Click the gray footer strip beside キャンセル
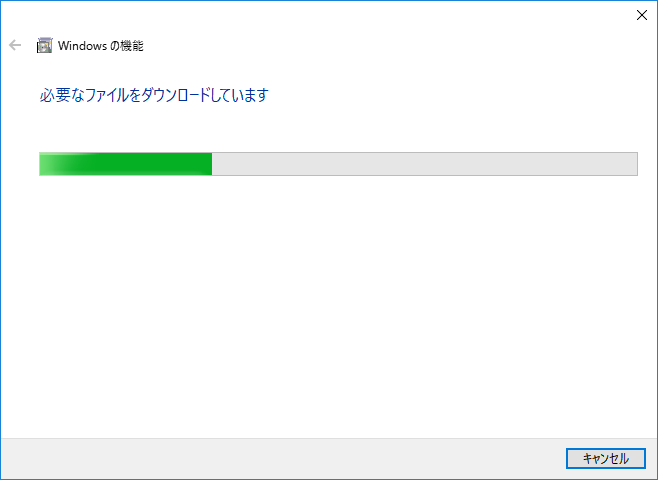The width and height of the screenshot is (658, 480). click(x=281, y=459)
